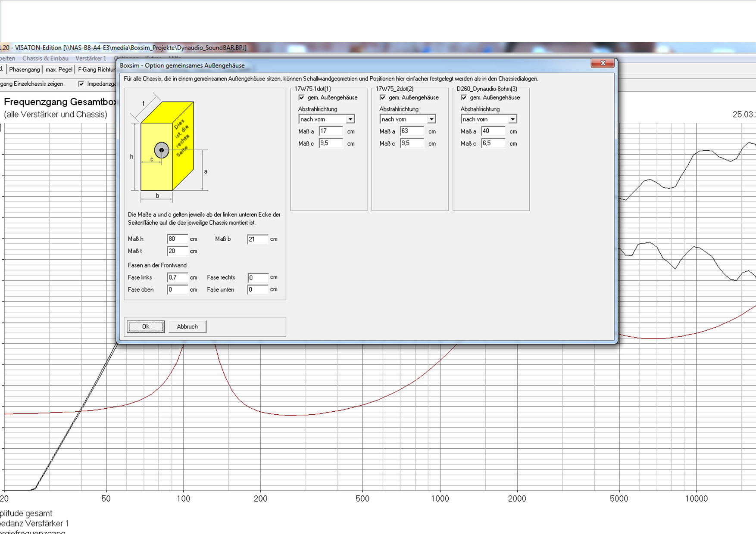Cancel with the Abbruch button

(x=187, y=326)
